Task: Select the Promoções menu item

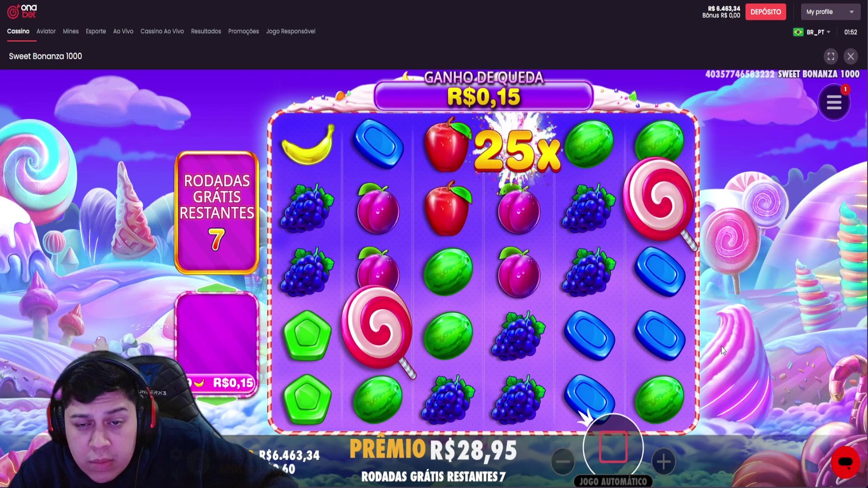Action: pyautogui.click(x=243, y=31)
